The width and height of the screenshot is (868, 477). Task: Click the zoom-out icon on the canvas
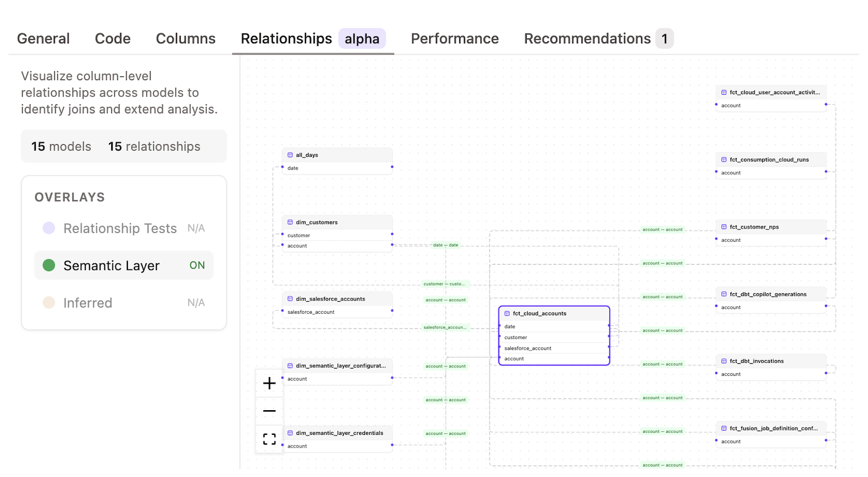(269, 410)
